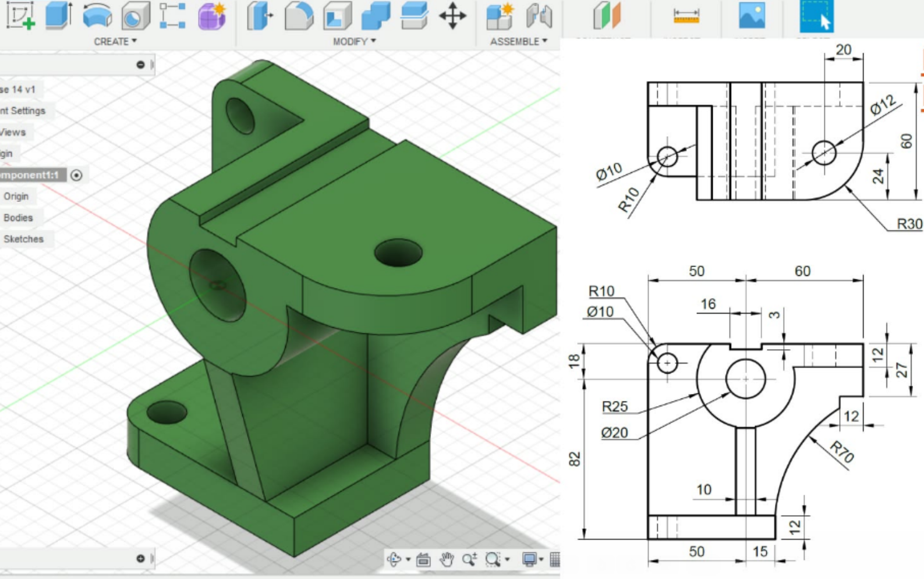This screenshot has height=579, width=924.
Task: Activate the Fillet tool
Action: tap(299, 15)
